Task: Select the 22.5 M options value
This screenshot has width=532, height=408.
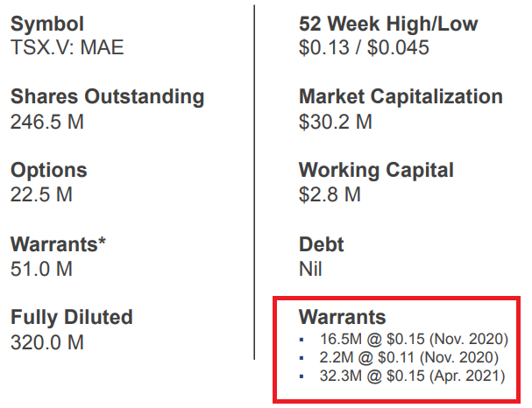Action: coord(42,194)
